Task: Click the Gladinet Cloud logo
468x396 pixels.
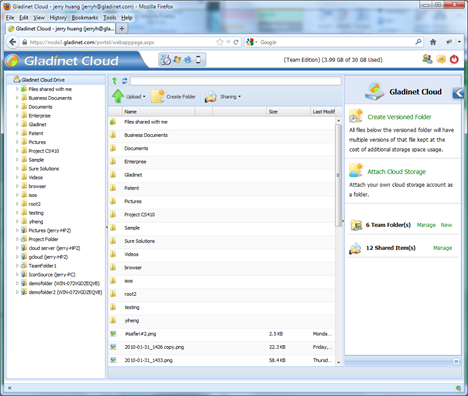Action: [63, 61]
